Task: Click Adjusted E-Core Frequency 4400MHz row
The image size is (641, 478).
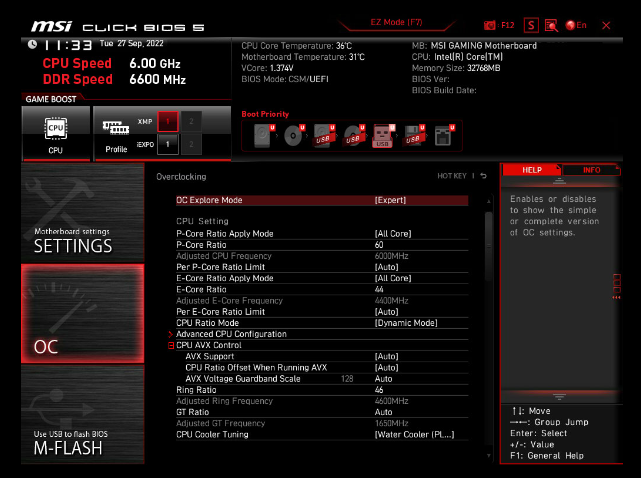Action: click(322, 301)
